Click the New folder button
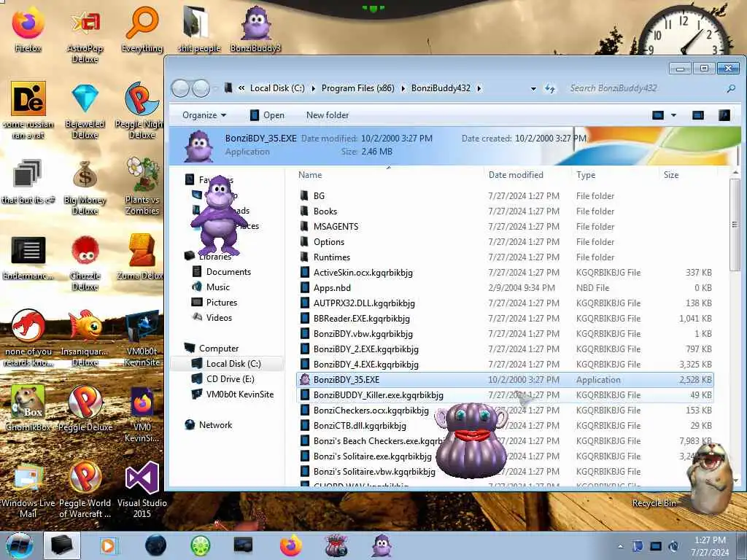Screen dimensions: 747x560 (x=328, y=115)
